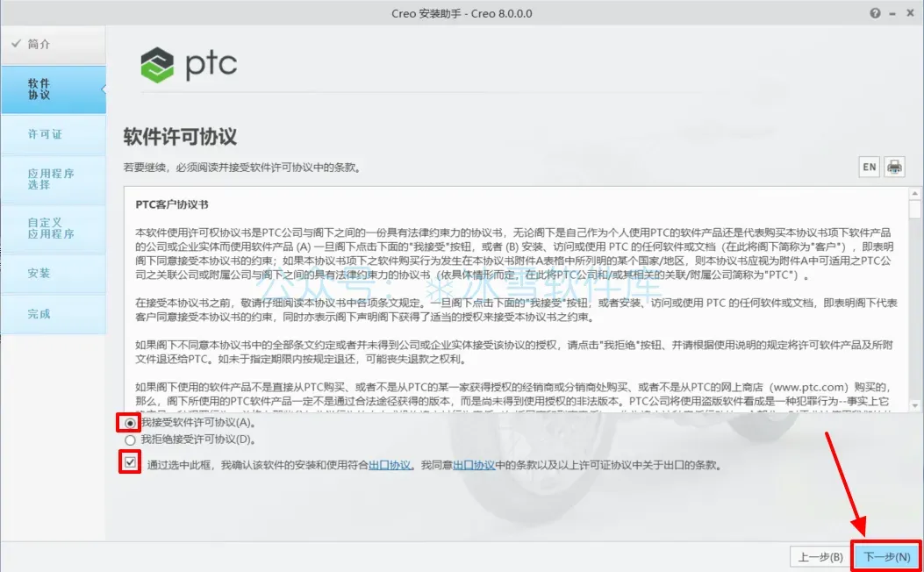
Task: Go to 下一步(N) button
Action: [x=886, y=557]
